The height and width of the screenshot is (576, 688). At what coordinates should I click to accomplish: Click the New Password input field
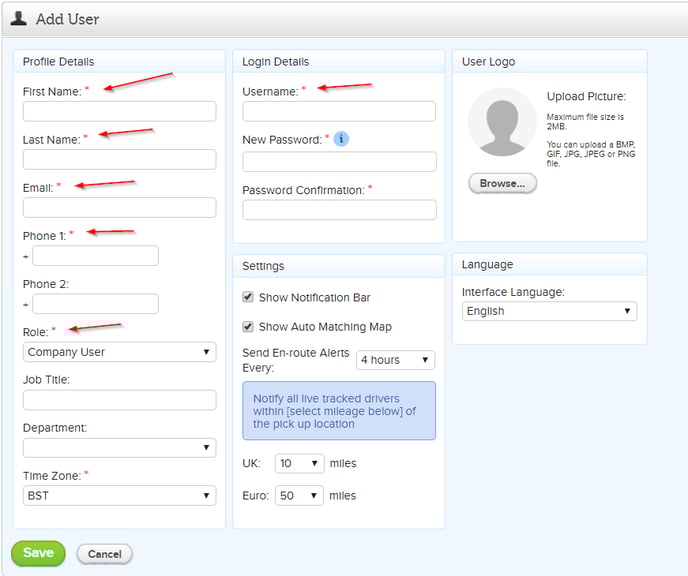[339, 161]
